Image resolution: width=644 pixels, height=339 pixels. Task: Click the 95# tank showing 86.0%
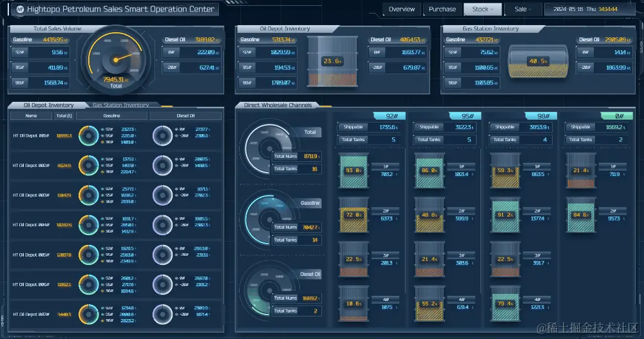(x=430, y=171)
